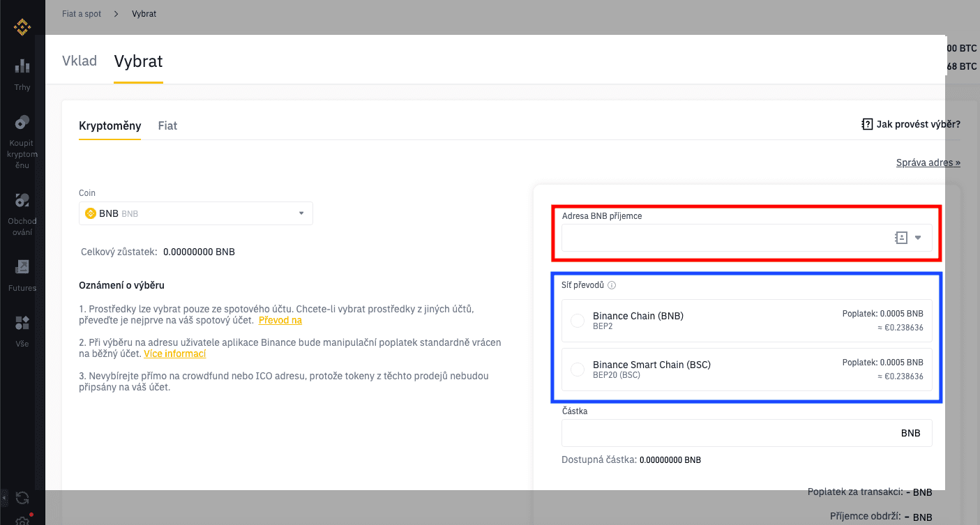
Task: Switch to the Vklad tab
Action: click(x=80, y=61)
